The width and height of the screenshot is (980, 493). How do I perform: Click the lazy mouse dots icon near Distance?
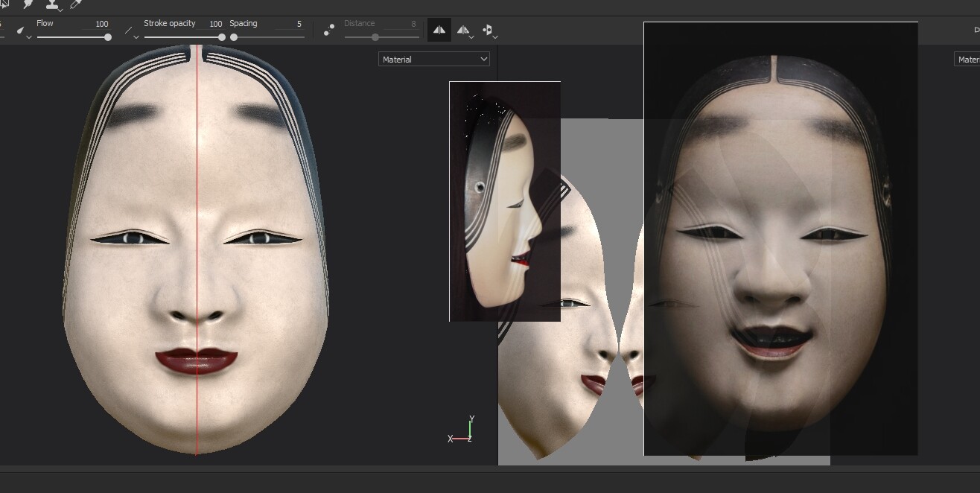(x=328, y=29)
